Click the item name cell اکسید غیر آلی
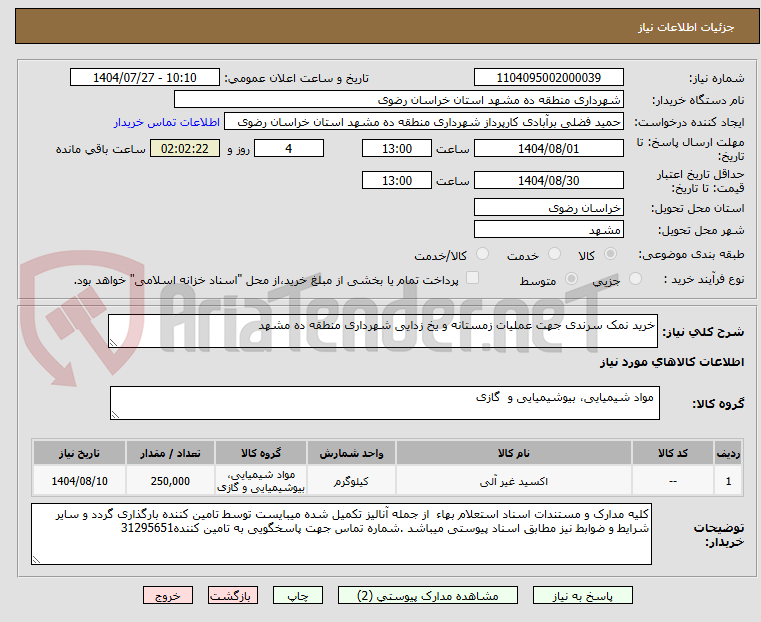 click(514, 481)
